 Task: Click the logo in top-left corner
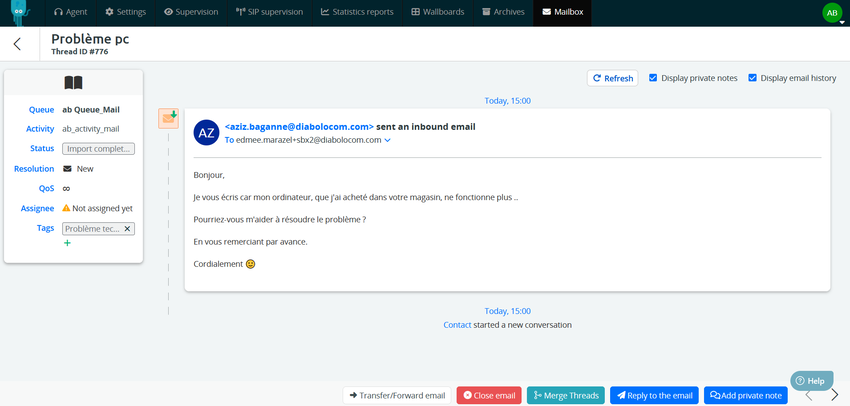[x=20, y=12]
